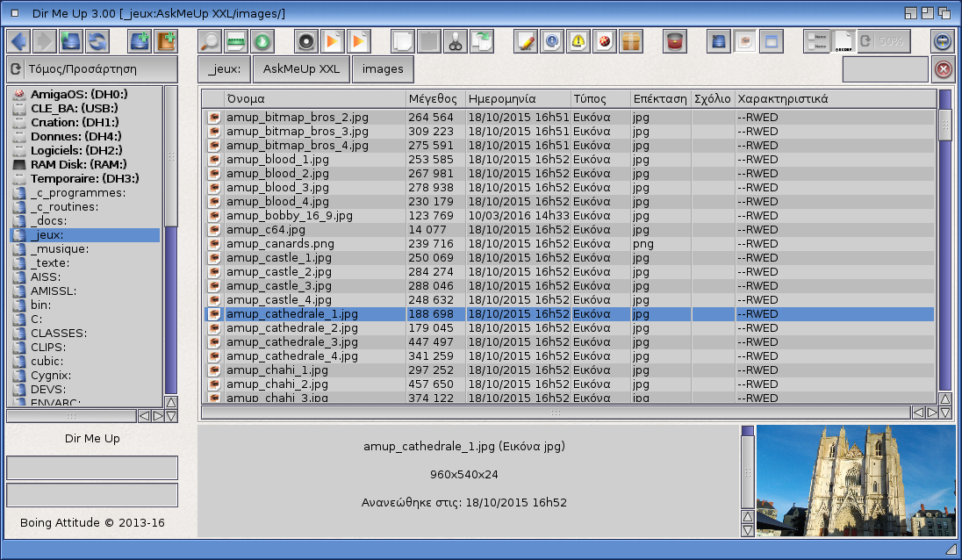
Task: Click the 50% cycle size selector
Action: [883, 41]
